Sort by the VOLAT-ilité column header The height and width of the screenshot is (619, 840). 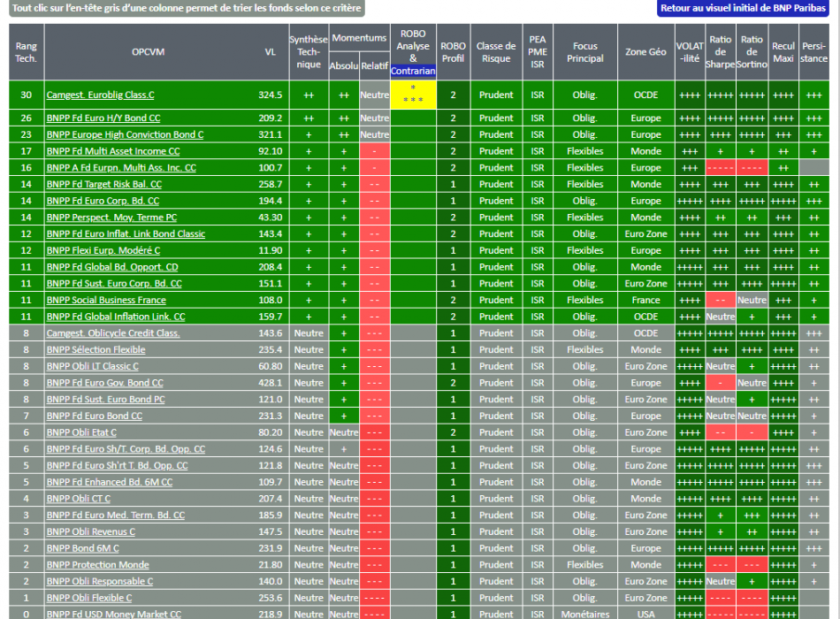coord(690,52)
